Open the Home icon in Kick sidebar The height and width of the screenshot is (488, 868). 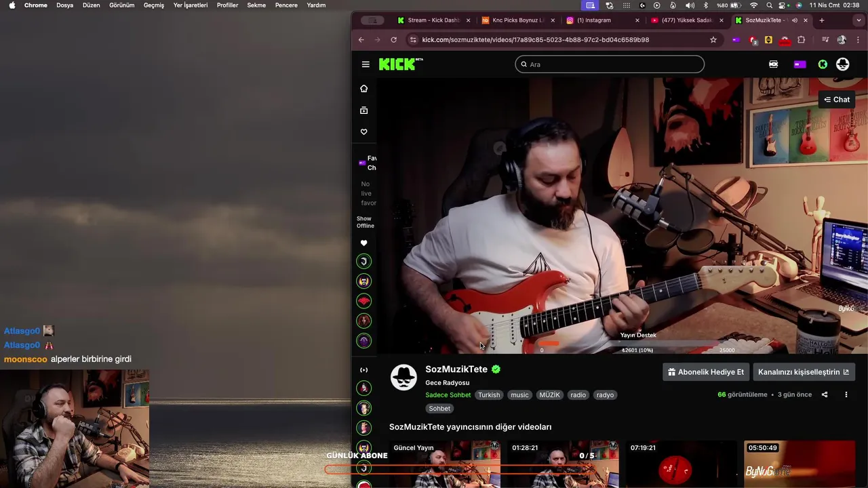tap(364, 89)
